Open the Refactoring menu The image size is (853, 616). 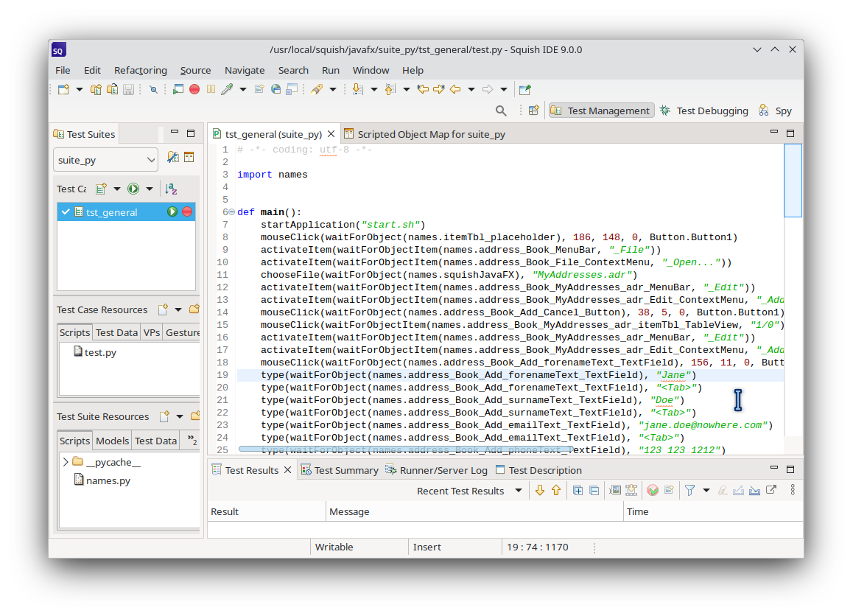tap(140, 70)
